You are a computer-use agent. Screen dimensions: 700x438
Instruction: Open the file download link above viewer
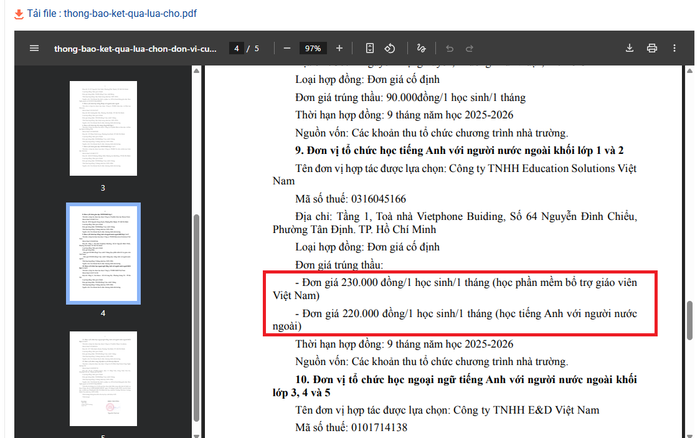[x=111, y=13]
